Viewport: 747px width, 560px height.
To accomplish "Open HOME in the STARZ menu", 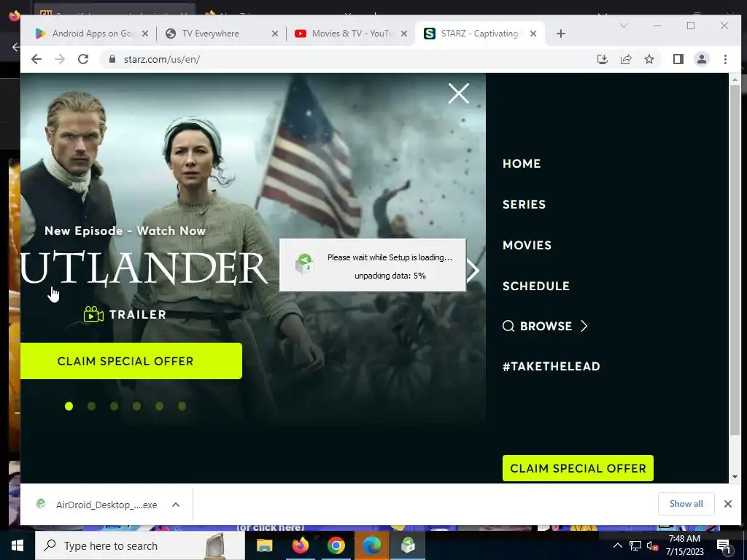I will (x=521, y=163).
